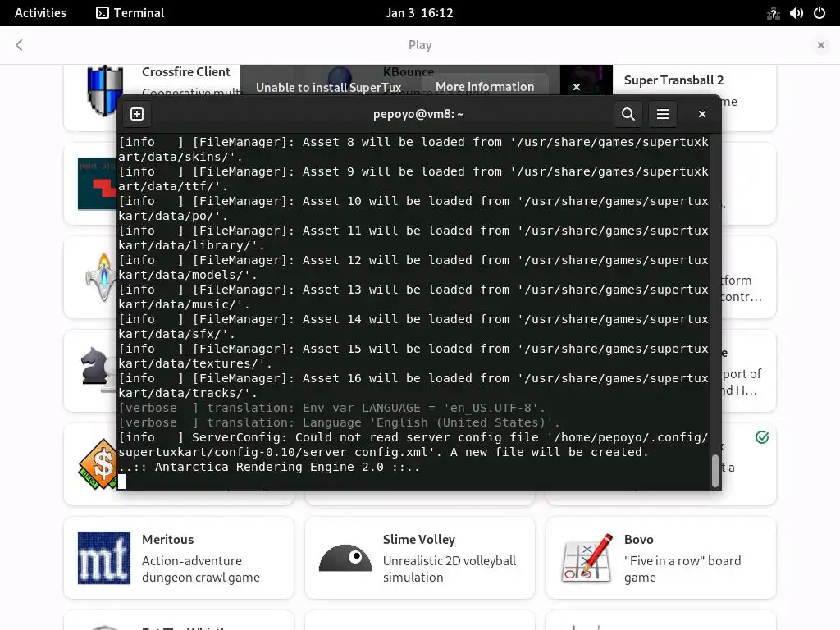Select the Slime Volley title
840x630 pixels.
pos(419,540)
